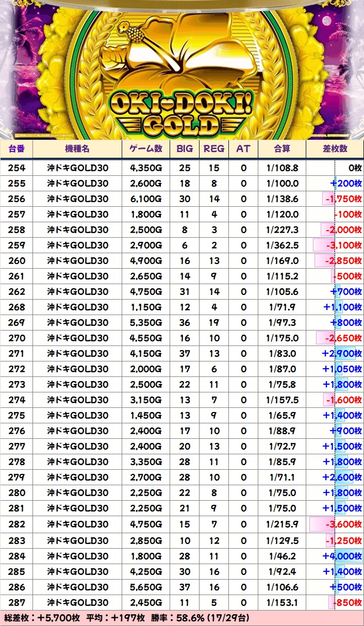
Task: Click the +4,000枚 difference value
Action: pyautogui.click(x=342, y=556)
